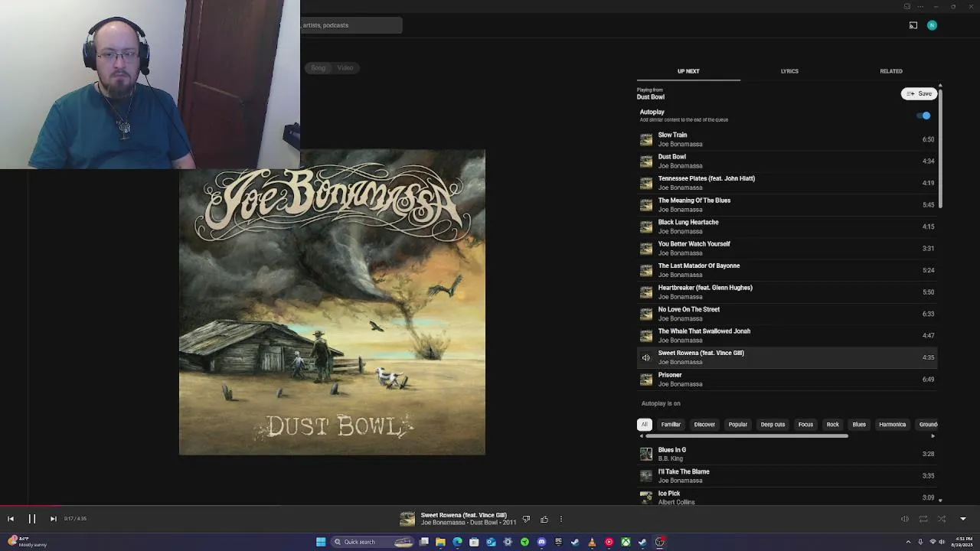Open the player bar three-dot menu

tap(561, 519)
